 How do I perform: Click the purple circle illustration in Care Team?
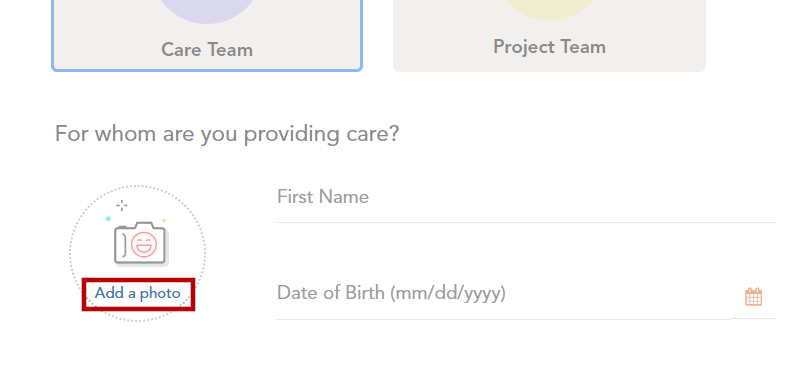tap(207, 10)
